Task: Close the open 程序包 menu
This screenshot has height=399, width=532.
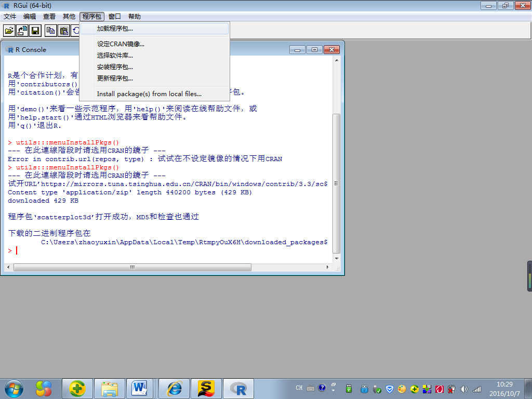Action: (92, 16)
